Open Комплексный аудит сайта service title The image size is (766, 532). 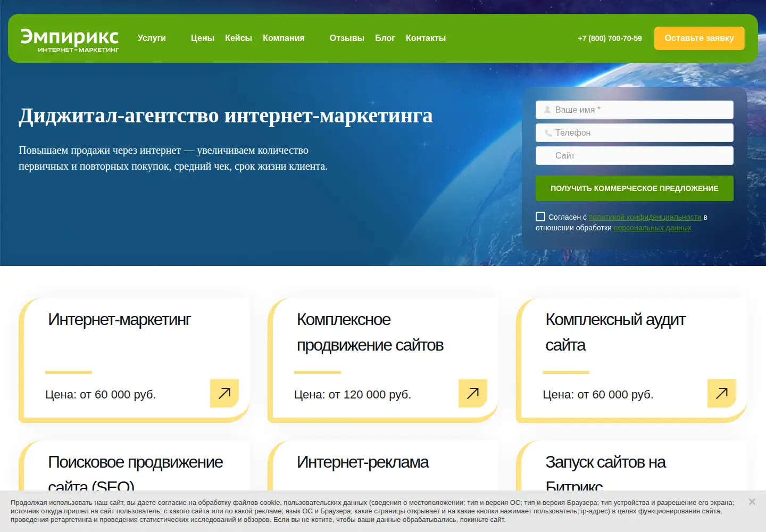pos(615,332)
